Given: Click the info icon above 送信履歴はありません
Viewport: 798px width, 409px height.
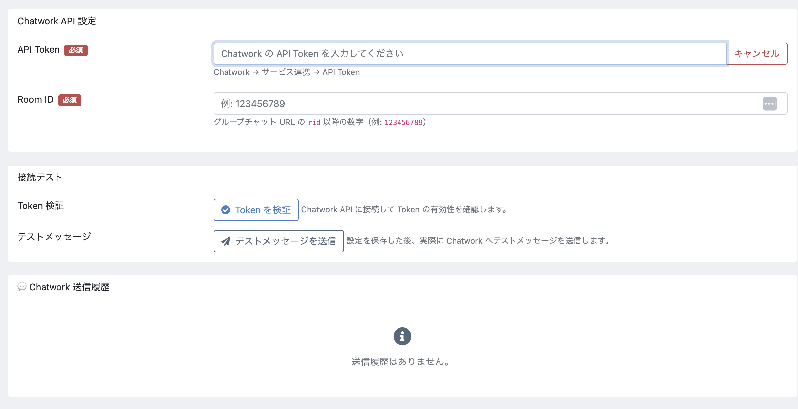Looking at the screenshot, I should click(x=402, y=336).
